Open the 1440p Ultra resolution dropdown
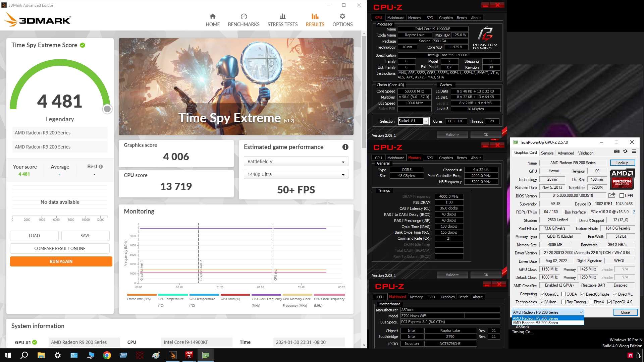Image resolution: width=644 pixels, height=362 pixels. tap(296, 174)
